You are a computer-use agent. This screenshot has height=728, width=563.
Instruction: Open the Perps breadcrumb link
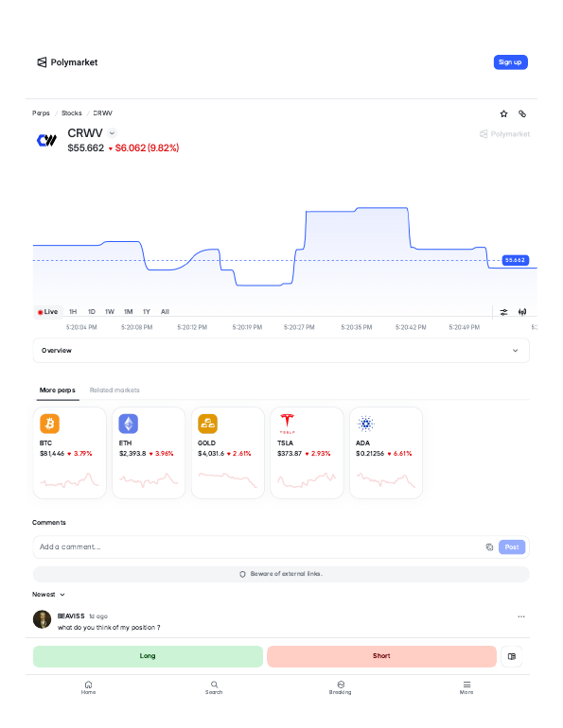[41, 113]
